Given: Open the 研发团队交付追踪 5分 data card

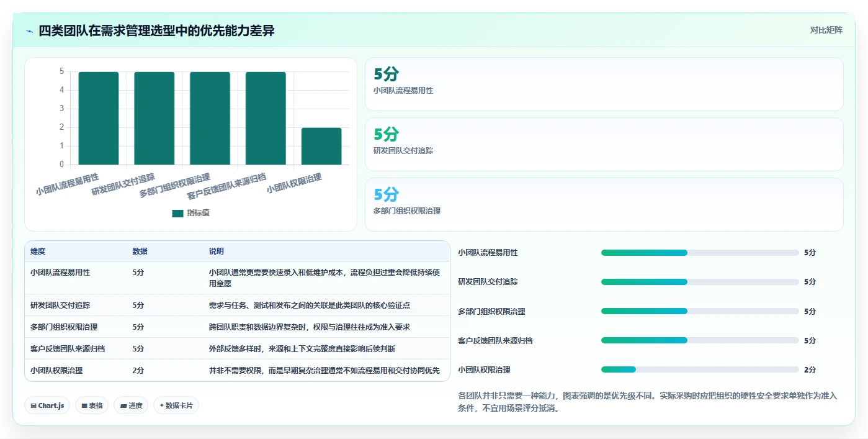Looking at the screenshot, I should pos(604,145).
